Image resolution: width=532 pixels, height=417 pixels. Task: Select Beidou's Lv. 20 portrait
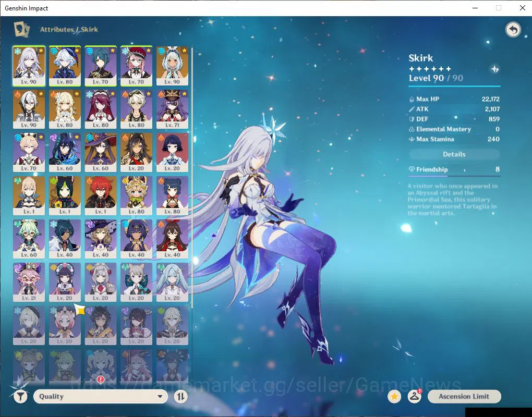(137, 325)
